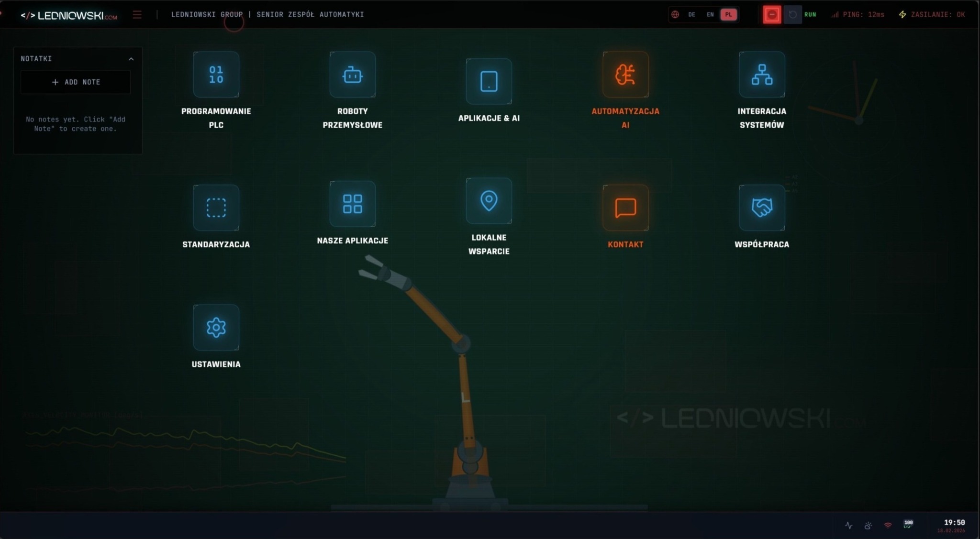
Task: Open the Współpraca handshake icon
Action: tap(761, 208)
